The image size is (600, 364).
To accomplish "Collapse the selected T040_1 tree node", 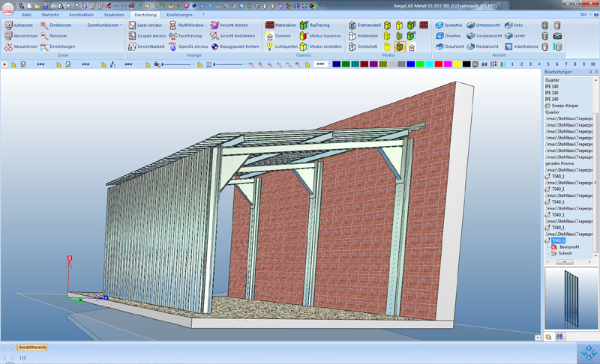I will coord(547,240).
